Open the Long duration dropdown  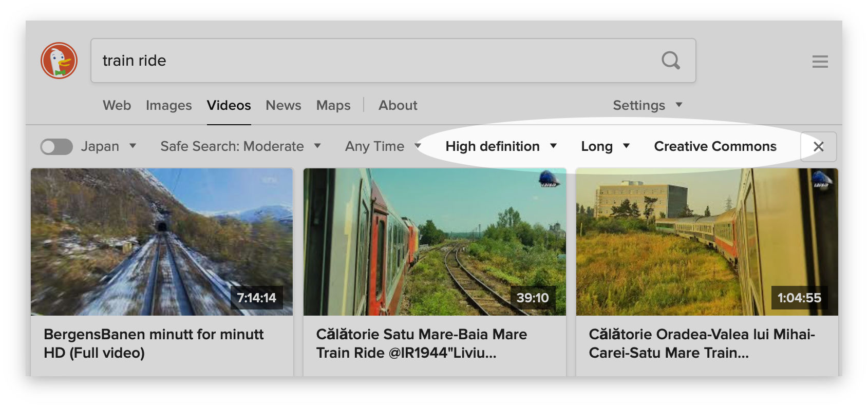[x=605, y=146]
